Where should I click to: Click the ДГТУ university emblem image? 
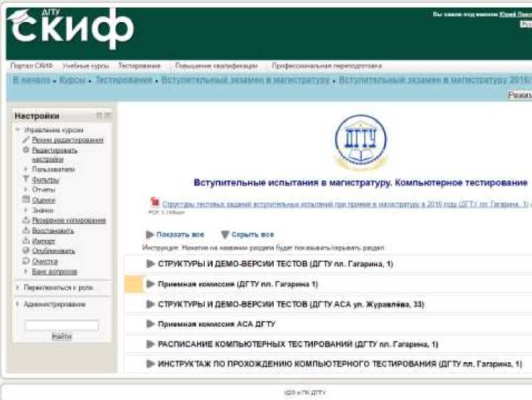coord(361,142)
